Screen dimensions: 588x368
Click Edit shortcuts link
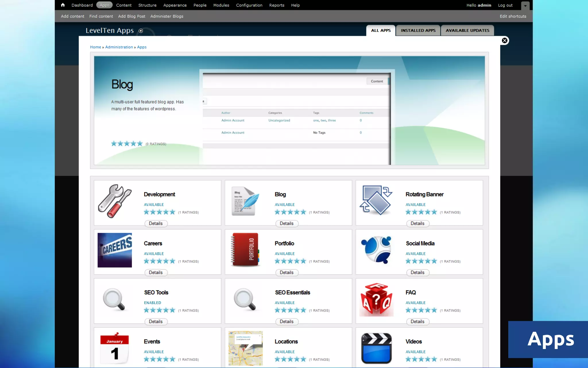point(513,16)
